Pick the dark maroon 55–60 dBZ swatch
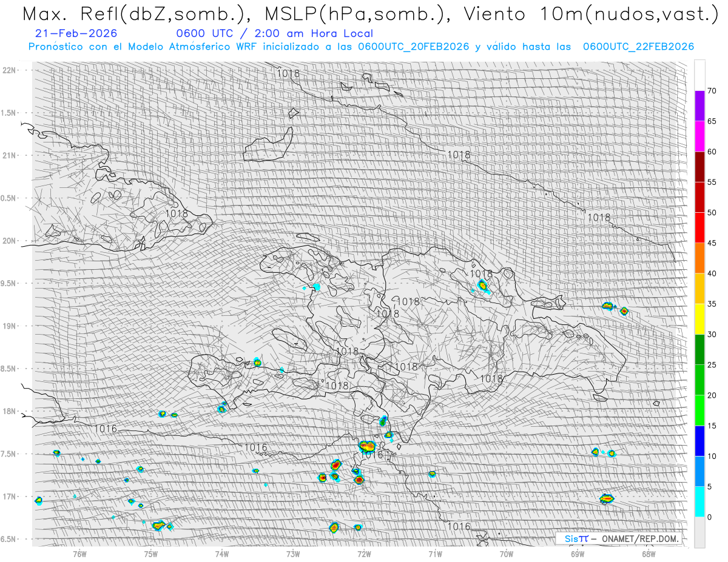The image size is (728, 562). pyautogui.click(x=699, y=167)
